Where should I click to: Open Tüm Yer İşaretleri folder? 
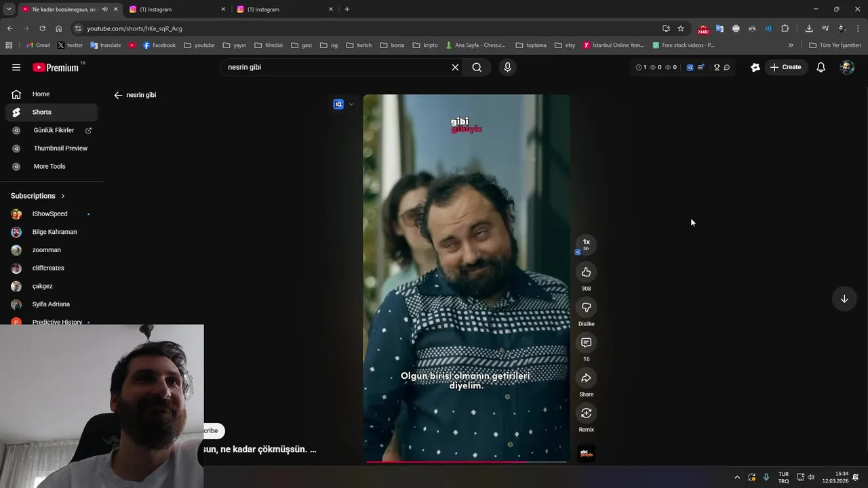click(x=835, y=45)
